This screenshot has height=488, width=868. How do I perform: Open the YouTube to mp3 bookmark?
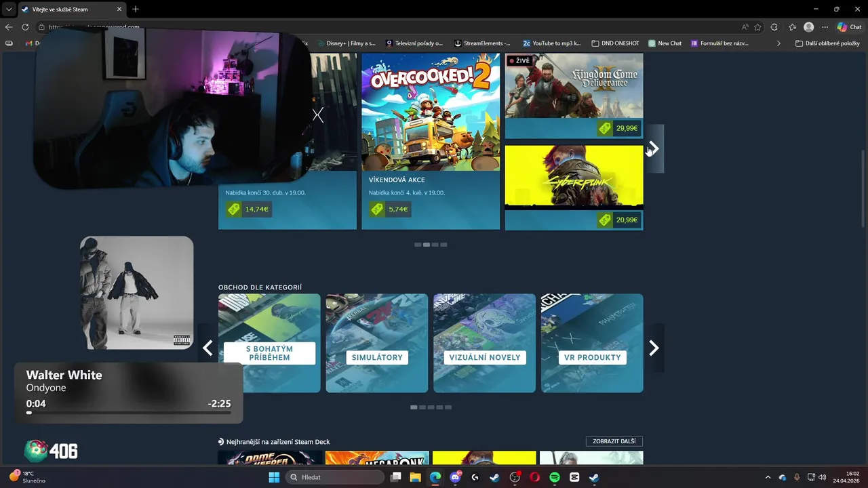click(551, 43)
